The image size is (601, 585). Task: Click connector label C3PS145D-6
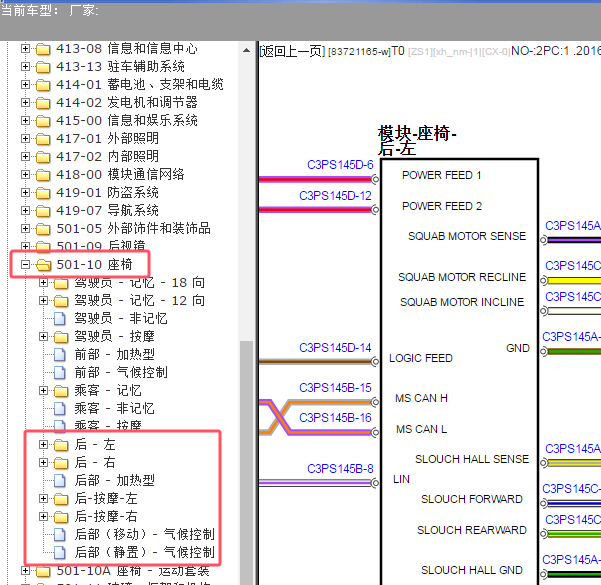(x=340, y=165)
